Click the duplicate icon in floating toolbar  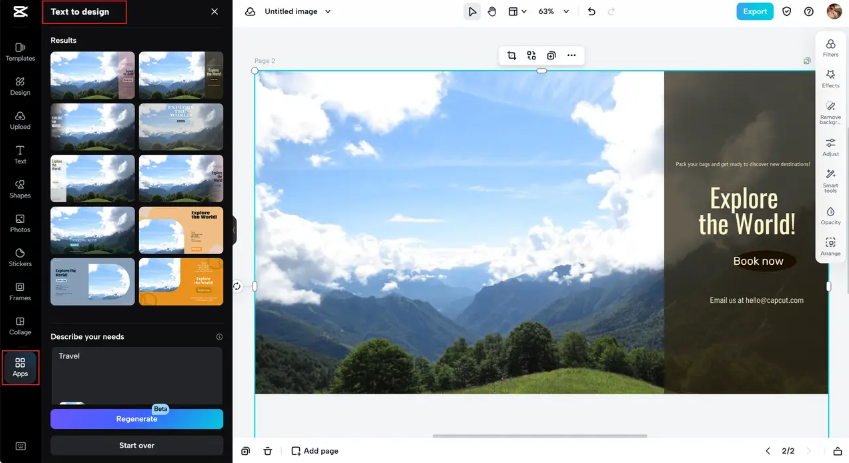pyautogui.click(x=551, y=55)
